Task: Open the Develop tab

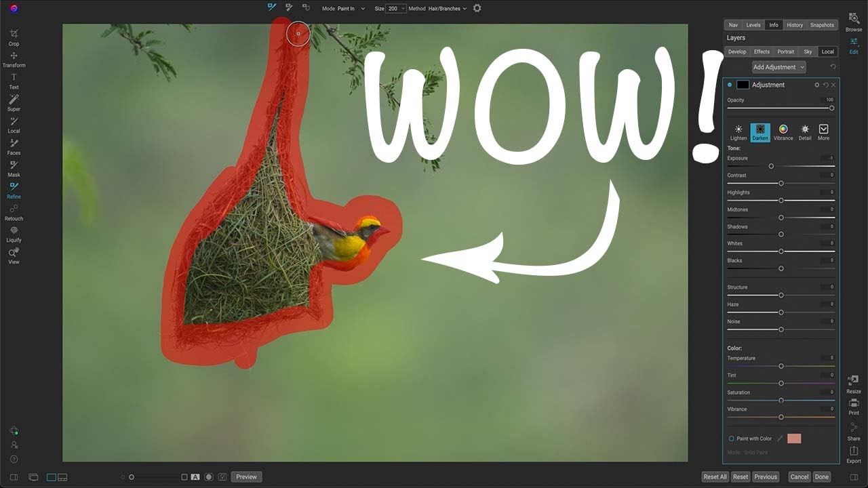Action: [x=737, y=52]
